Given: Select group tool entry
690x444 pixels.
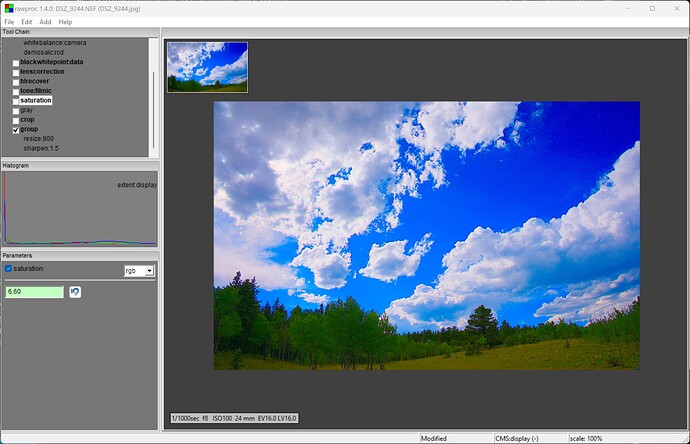Looking at the screenshot, I should pyautogui.click(x=29, y=129).
